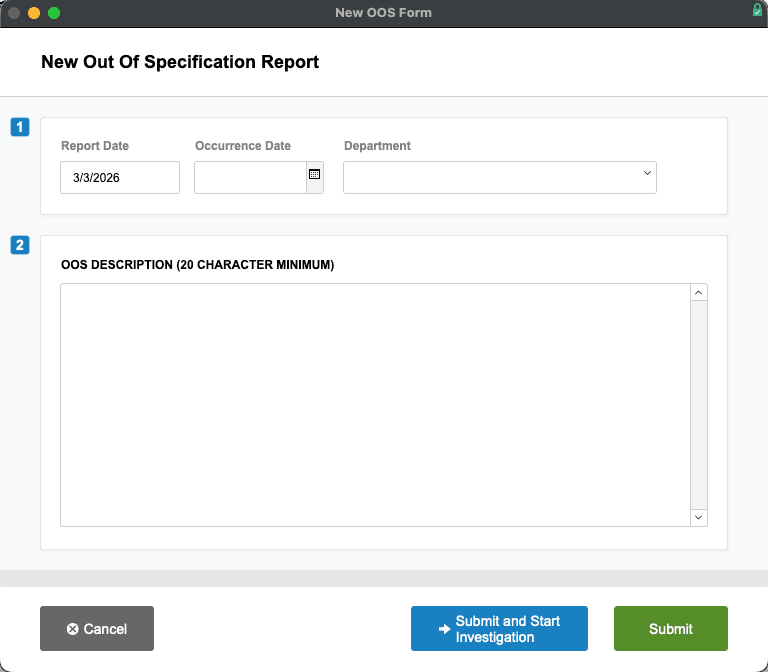
Task: Click the green lock icon in title bar
Action: click(x=757, y=11)
